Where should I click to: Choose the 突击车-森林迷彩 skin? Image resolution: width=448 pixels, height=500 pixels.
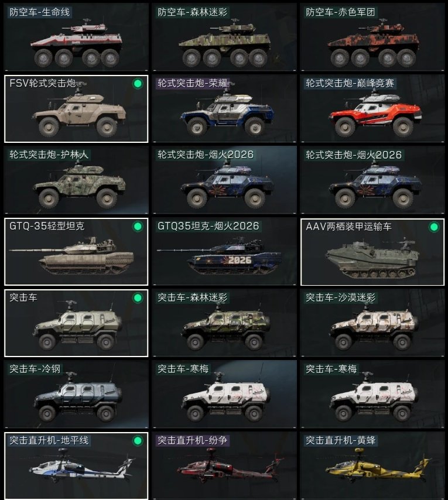coord(224,323)
